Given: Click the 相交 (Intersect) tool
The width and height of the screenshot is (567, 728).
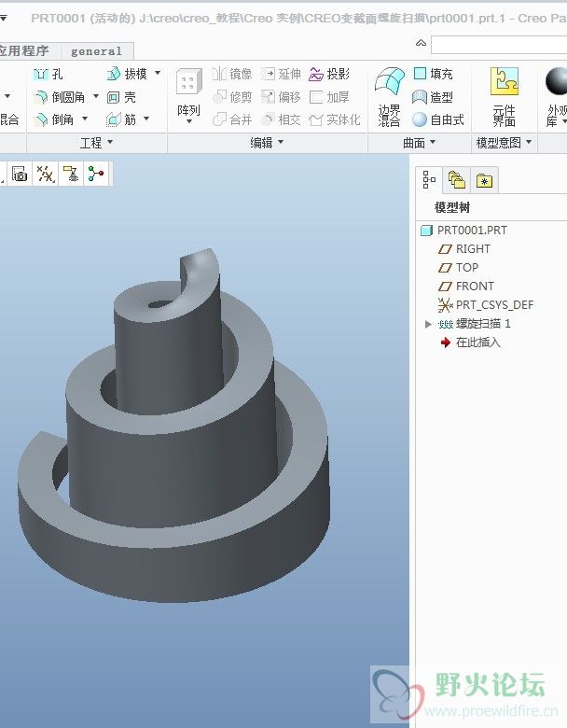Looking at the screenshot, I should (281, 119).
